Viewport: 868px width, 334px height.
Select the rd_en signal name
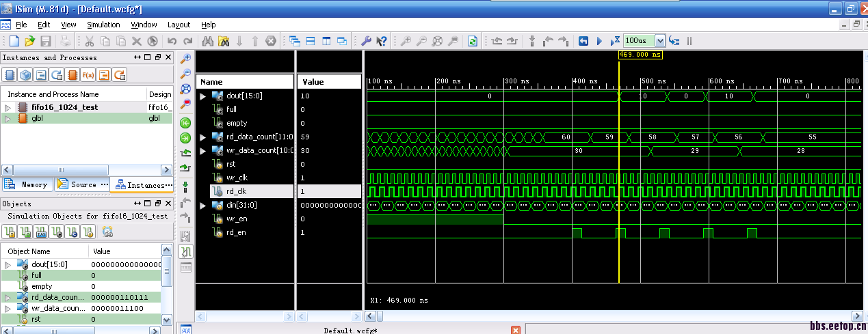pos(236,232)
